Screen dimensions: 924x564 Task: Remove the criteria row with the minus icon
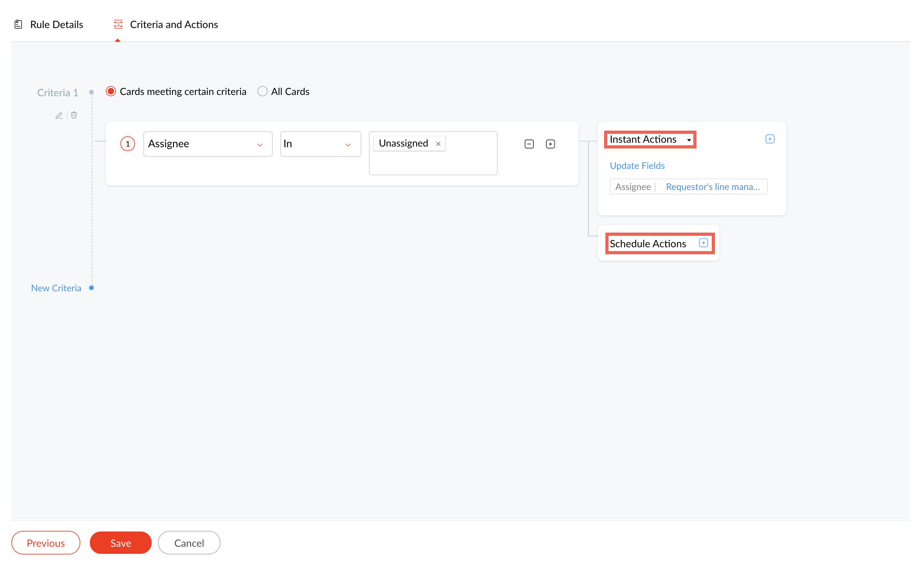[529, 144]
